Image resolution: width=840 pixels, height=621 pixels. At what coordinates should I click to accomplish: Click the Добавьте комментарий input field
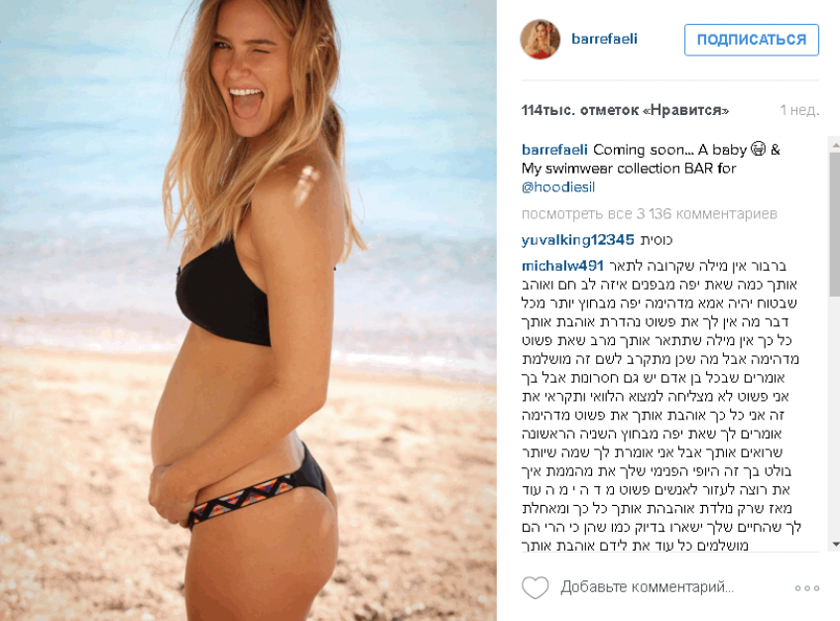click(x=648, y=587)
